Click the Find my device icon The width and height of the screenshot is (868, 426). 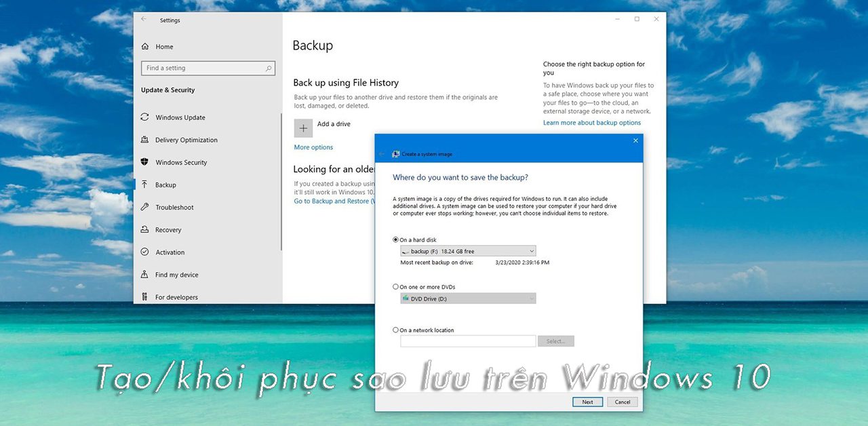[x=144, y=275]
